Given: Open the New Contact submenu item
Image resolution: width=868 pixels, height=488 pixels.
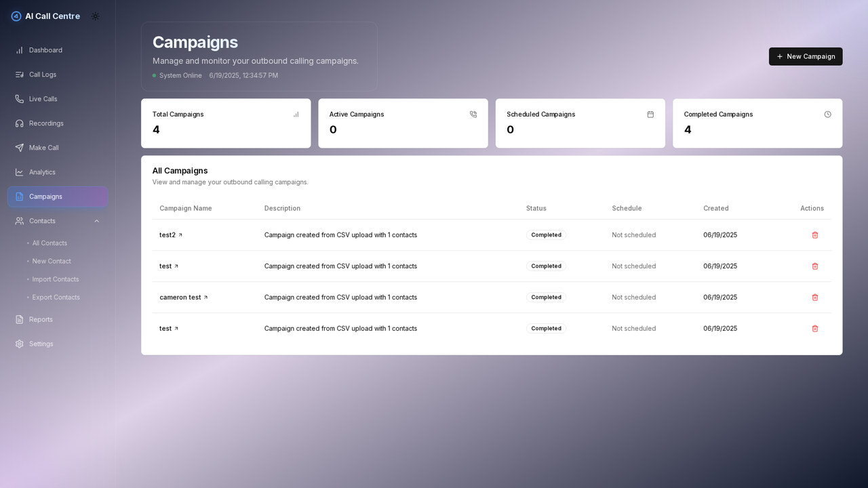Looking at the screenshot, I should tap(52, 262).
